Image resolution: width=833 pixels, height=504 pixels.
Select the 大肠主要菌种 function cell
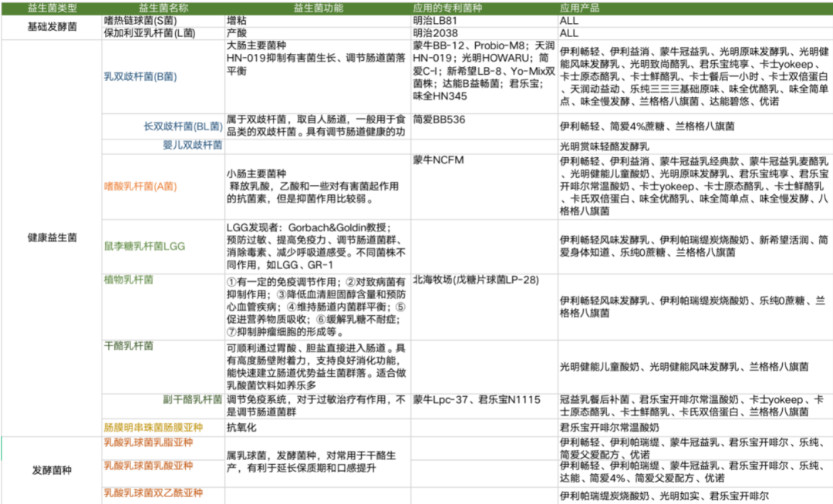[318, 76]
